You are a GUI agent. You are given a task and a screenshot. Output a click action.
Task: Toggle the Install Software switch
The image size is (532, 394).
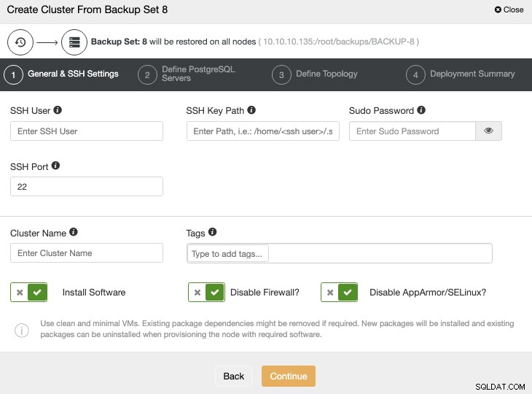click(x=29, y=292)
